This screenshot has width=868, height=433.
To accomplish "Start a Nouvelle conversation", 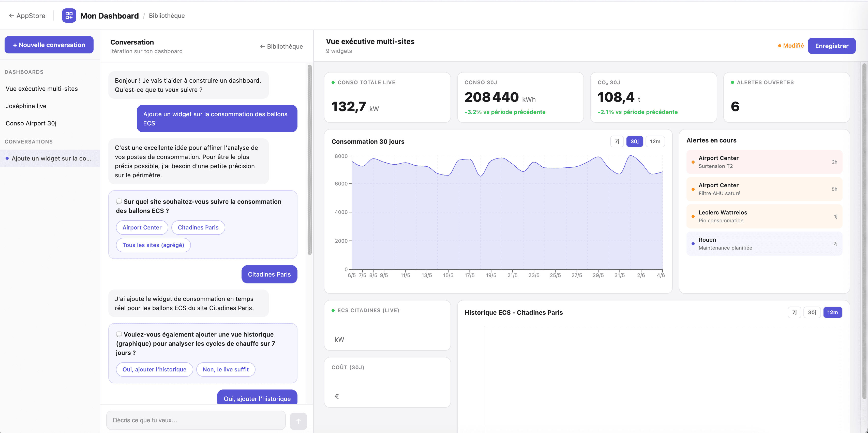I will pos(49,45).
